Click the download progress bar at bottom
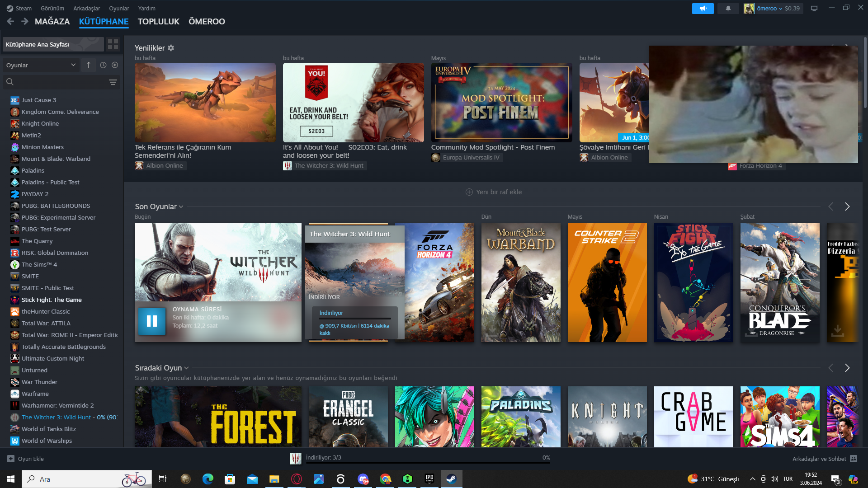868x488 pixels. pyautogui.click(x=427, y=462)
